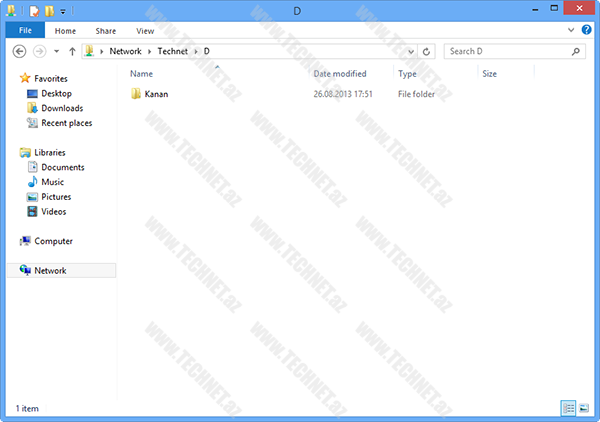Screen dimensions: 600x422
Task: Click the Forward navigation arrow
Action: 39,51
